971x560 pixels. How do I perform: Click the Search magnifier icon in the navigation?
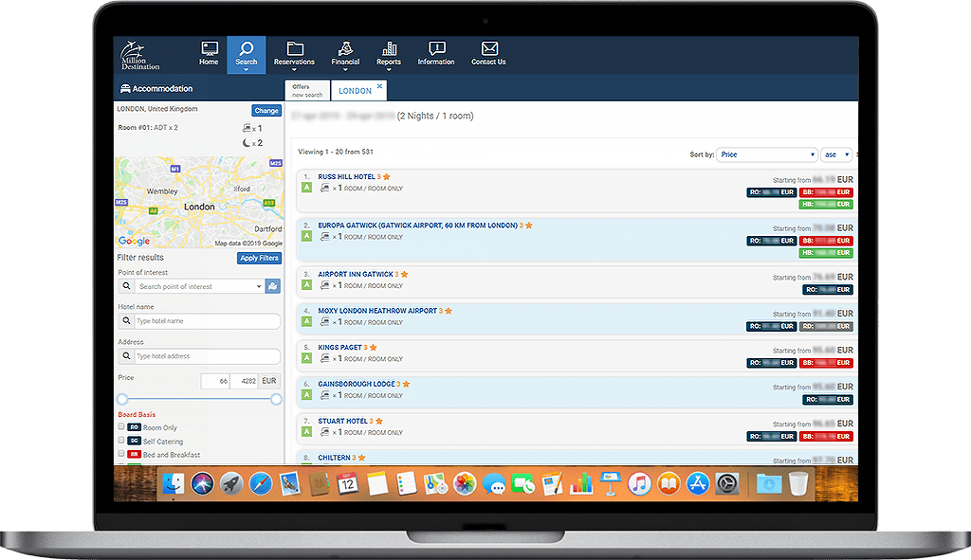[246, 49]
